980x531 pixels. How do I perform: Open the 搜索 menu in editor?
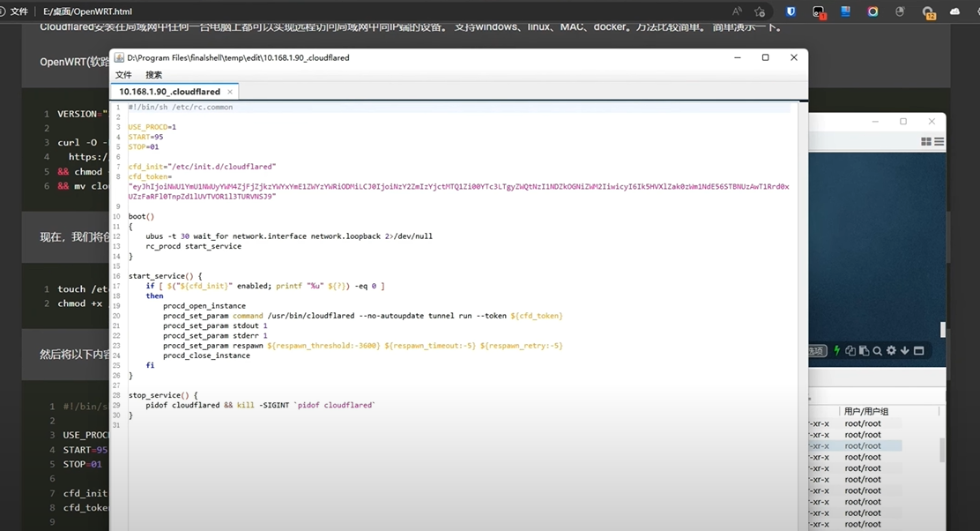click(153, 75)
